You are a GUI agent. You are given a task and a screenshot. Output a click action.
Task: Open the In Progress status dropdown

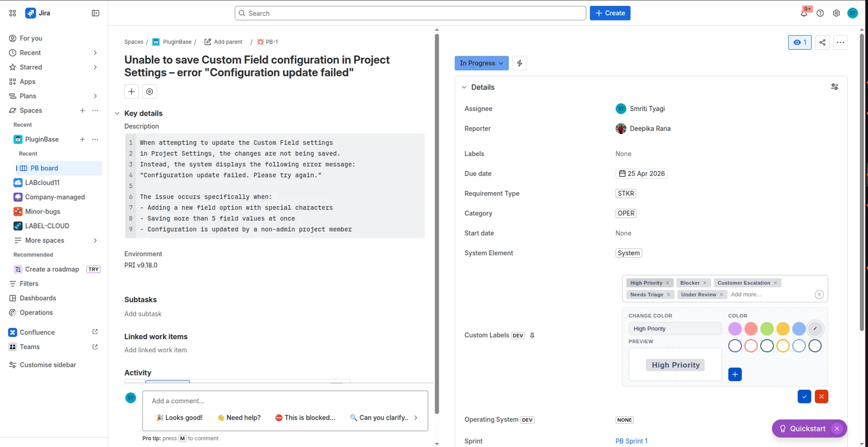pos(481,63)
